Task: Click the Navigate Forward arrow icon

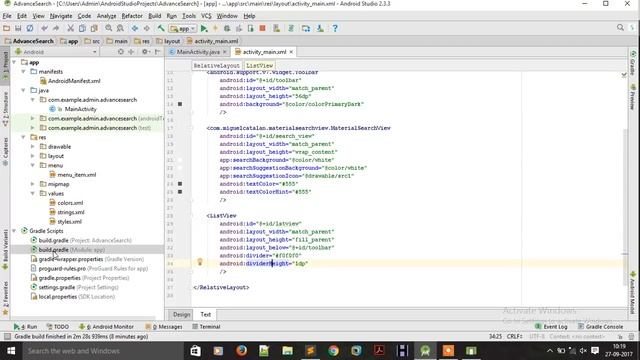Action: [x=146, y=28]
